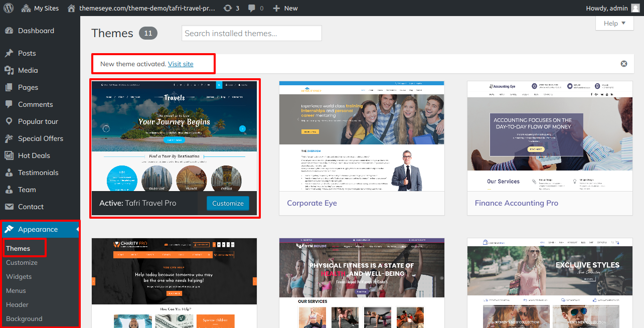Click the Excluive Styles fashion theme screenshot

click(550, 283)
